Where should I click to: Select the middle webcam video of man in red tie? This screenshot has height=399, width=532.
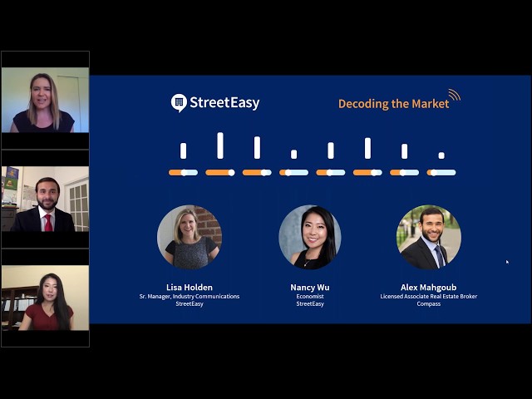[45, 199]
